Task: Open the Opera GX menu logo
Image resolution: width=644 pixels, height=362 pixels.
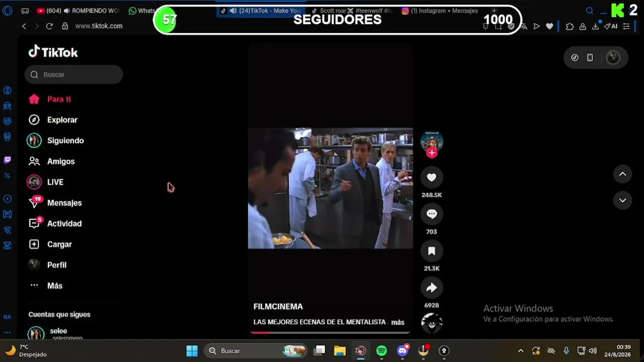Action: pos(8,11)
